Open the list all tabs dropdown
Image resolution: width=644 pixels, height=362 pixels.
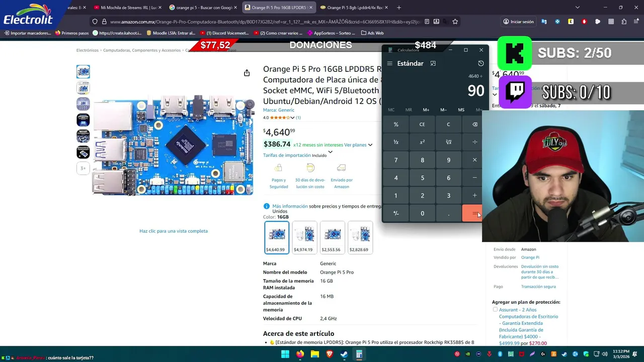(578, 8)
